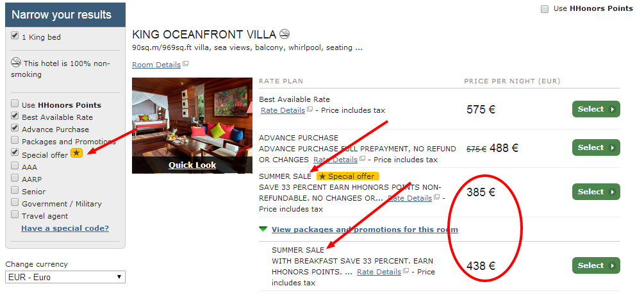Click the gold star Special offer icon in sidebar
The image size is (644, 293).
76,153
